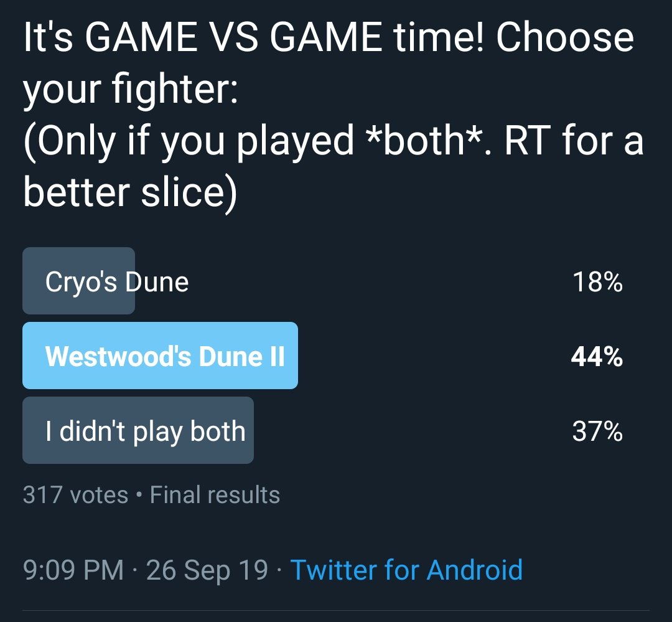Click the gray bar for "I didn't play both"
The width and height of the screenshot is (672, 622).
tap(138, 430)
